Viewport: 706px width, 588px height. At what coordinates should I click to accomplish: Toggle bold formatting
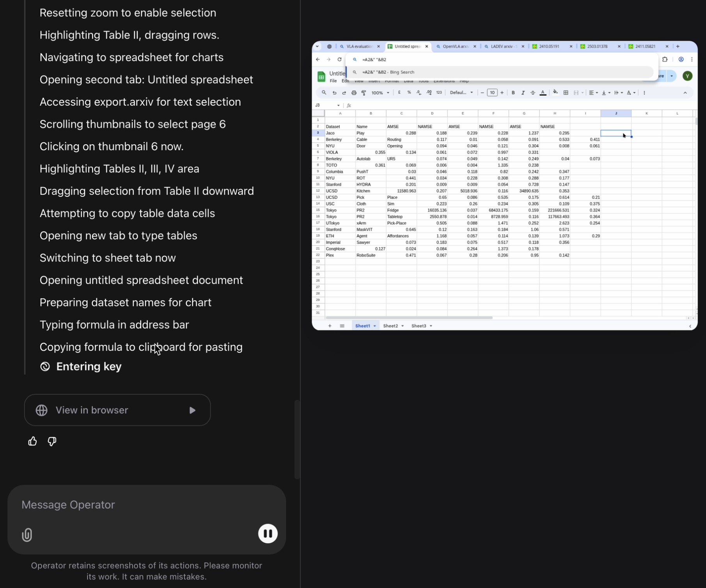click(513, 93)
